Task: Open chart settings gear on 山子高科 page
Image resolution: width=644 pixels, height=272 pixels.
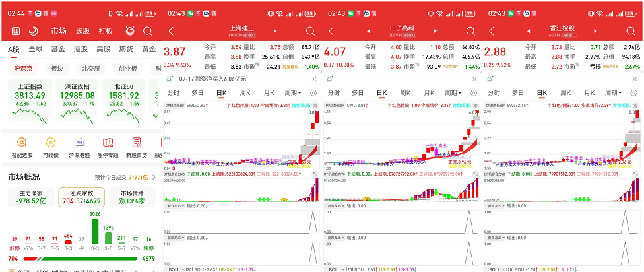Action: coord(474,93)
